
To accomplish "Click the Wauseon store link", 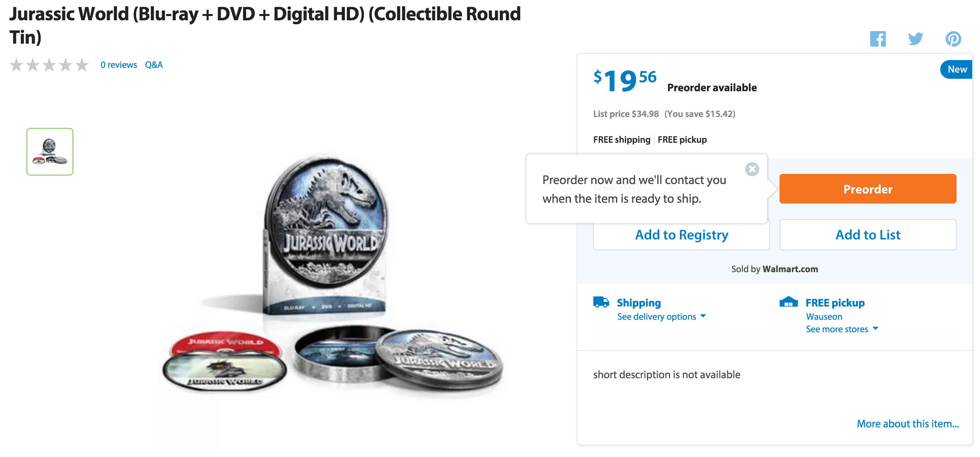I will coord(824,317).
